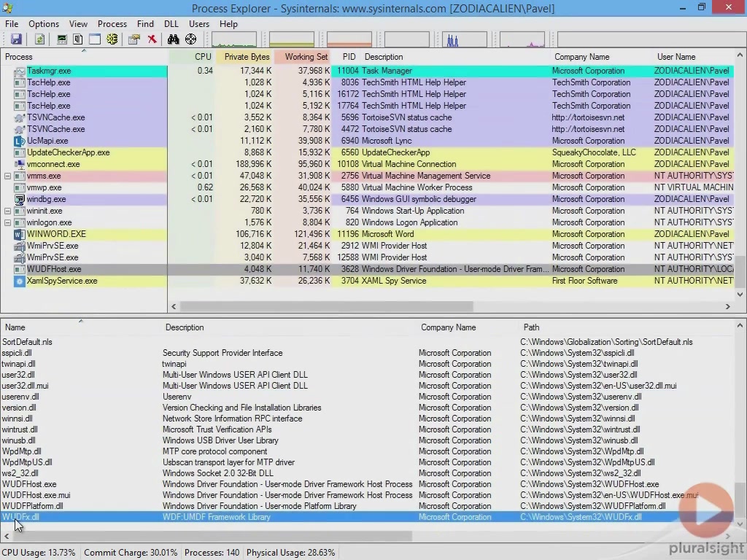Click the CPU usage mini graph
The width and height of the screenshot is (747, 560).
pos(234,39)
